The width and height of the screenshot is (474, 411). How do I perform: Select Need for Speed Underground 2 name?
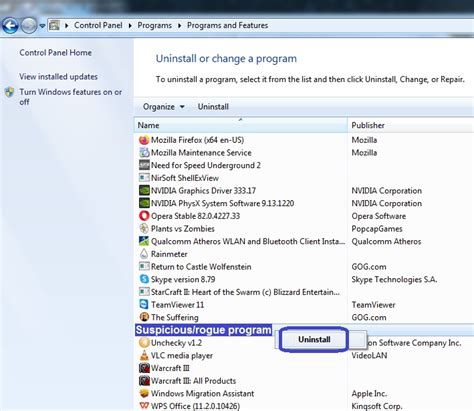coord(206,165)
